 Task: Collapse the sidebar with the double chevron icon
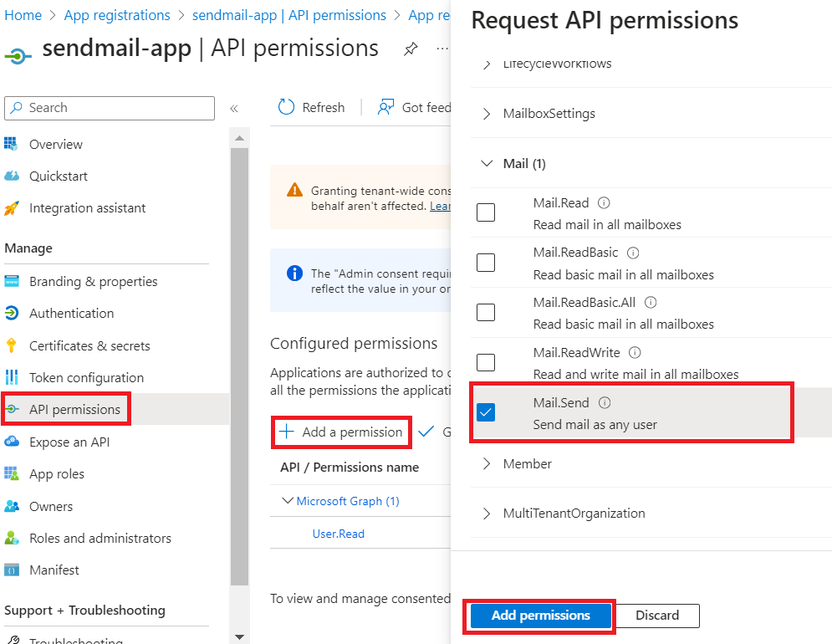[x=234, y=108]
